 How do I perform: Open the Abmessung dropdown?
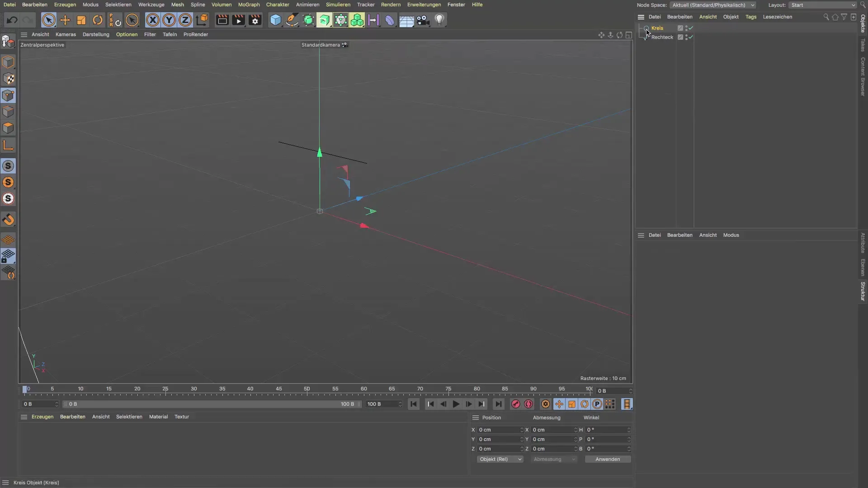[554, 459]
